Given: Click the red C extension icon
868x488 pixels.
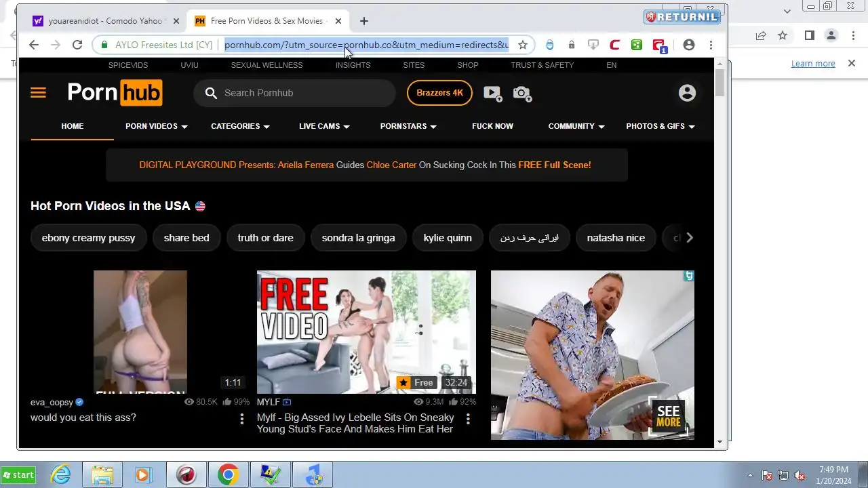Looking at the screenshot, I should pos(615,45).
